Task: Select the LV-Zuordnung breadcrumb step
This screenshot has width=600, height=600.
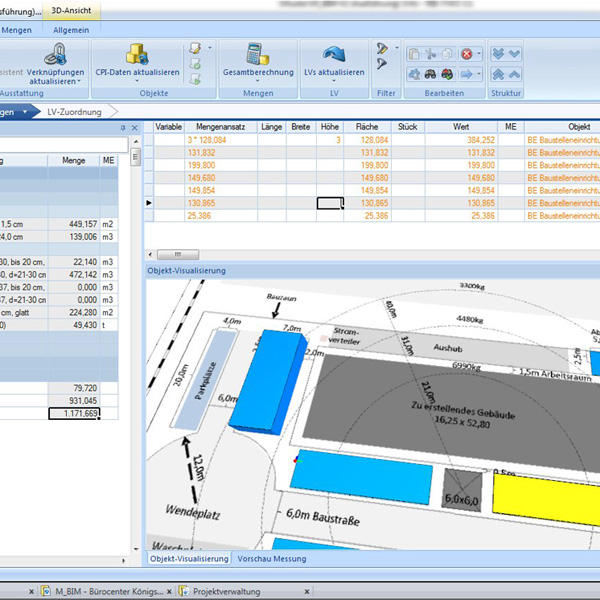Action: click(75, 112)
